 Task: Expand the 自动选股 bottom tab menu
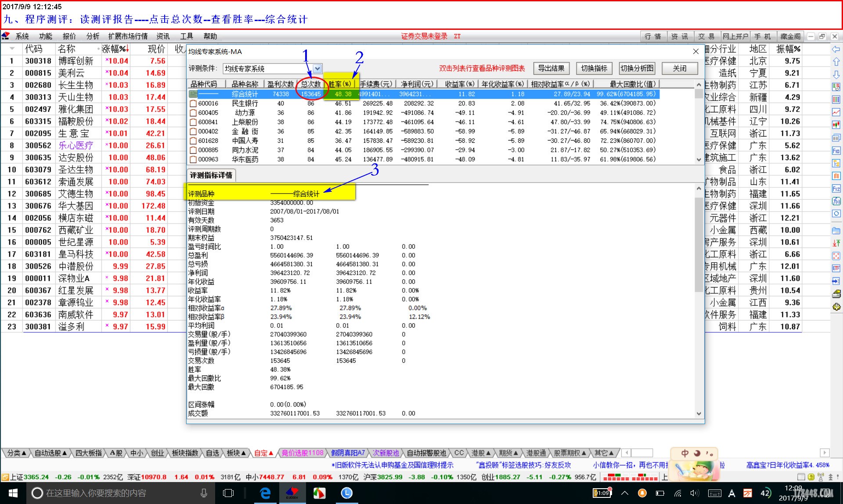(50, 453)
